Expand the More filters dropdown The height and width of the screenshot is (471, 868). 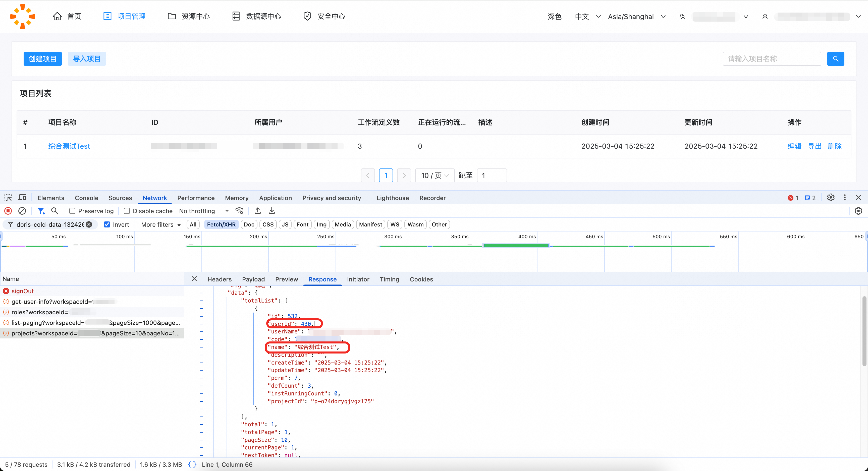(161, 224)
